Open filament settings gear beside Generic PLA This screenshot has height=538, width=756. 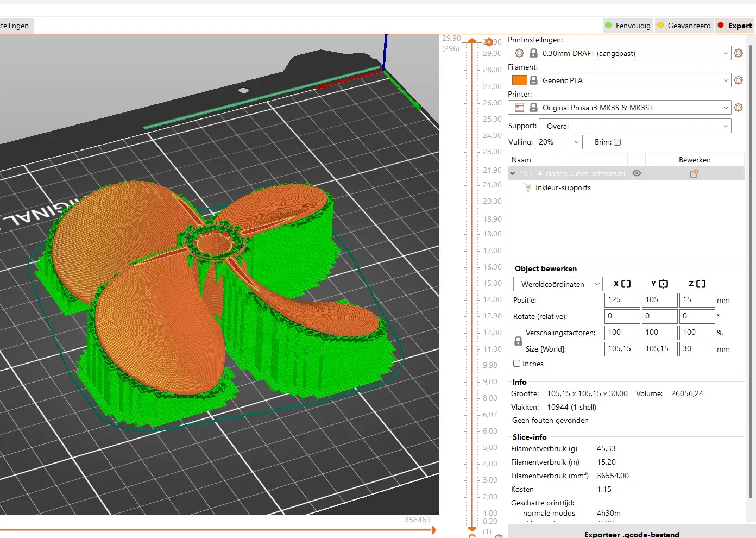pyautogui.click(x=738, y=80)
